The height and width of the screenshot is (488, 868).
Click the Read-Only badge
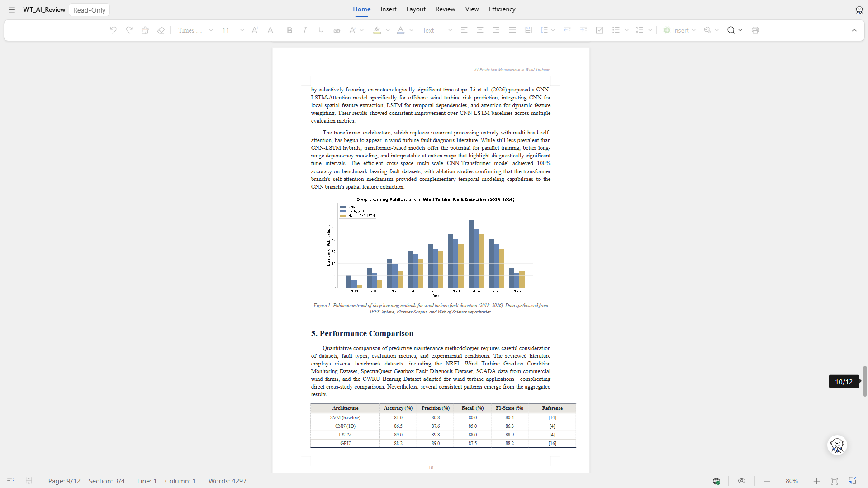pos(89,10)
